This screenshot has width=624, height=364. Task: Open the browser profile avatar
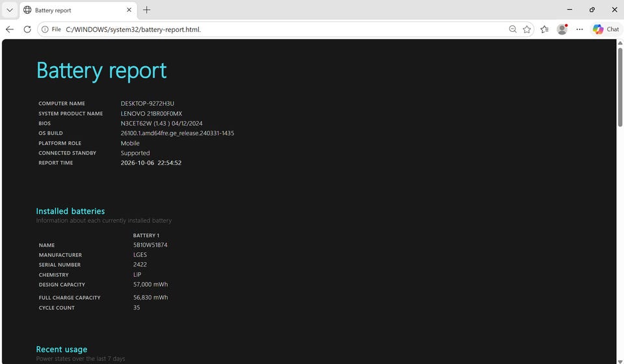point(562,29)
